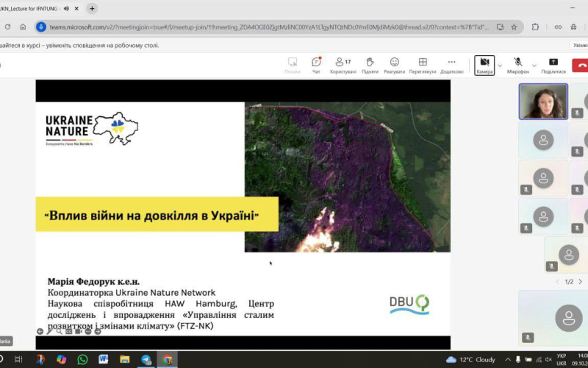Click the red leave call button
The height and width of the screenshot is (368, 588).
click(x=582, y=65)
